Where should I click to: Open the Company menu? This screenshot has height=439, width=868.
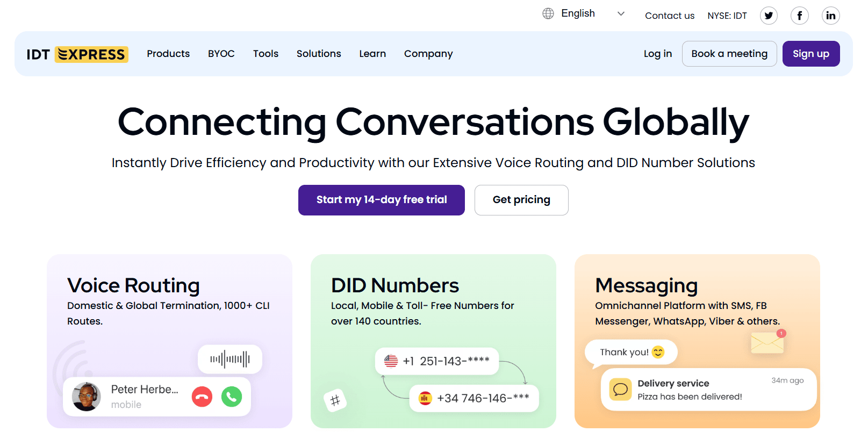(428, 54)
